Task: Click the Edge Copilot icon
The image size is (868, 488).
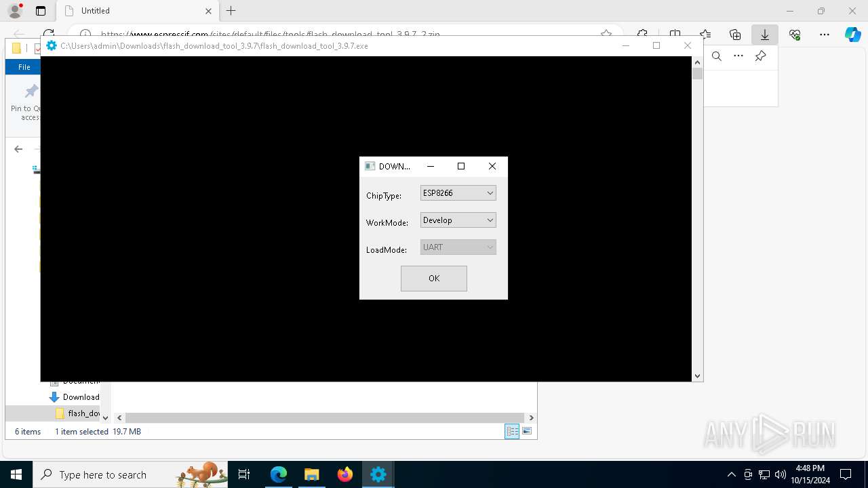Action: pyautogui.click(x=852, y=35)
